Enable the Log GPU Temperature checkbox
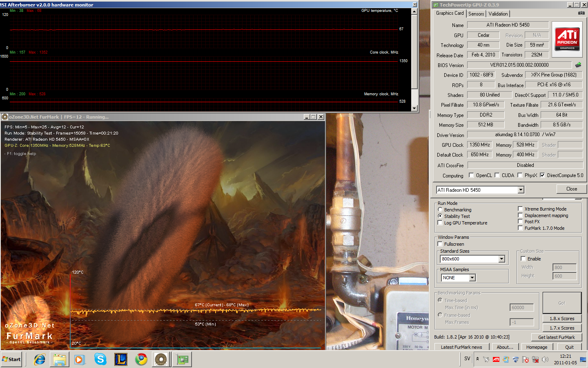Viewport: 588px width, 368px height. click(x=440, y=223)
